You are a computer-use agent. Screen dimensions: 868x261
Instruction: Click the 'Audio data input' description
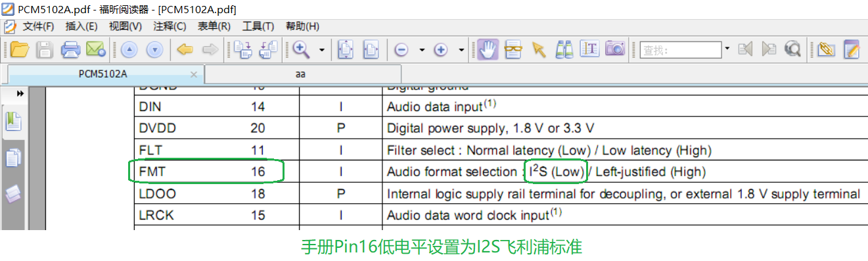tap(442, 106)
